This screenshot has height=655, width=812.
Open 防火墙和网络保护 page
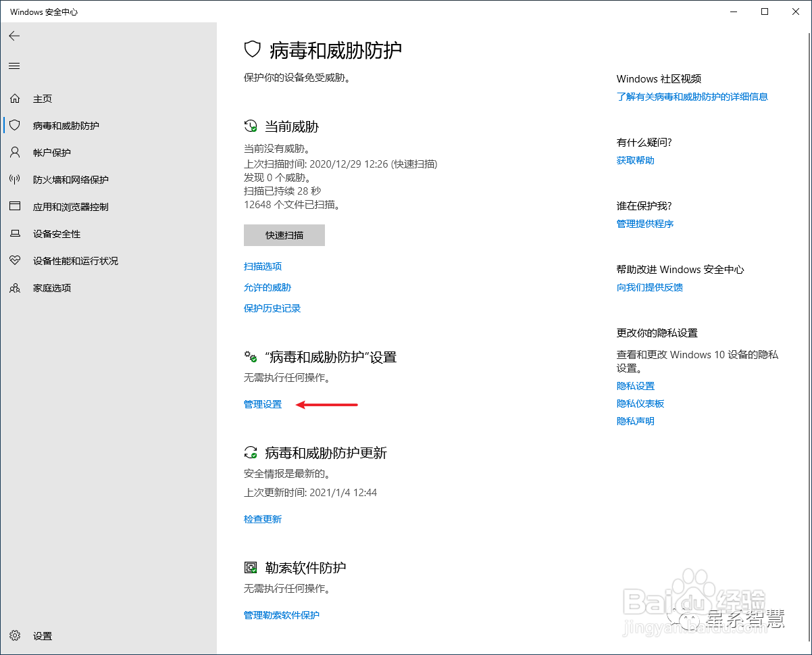coord(71,180)
